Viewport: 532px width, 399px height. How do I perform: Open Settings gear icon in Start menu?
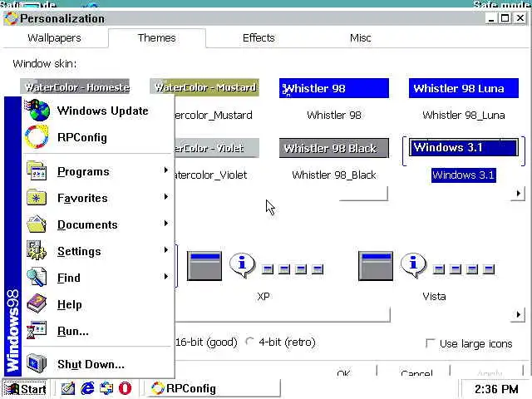37,250
